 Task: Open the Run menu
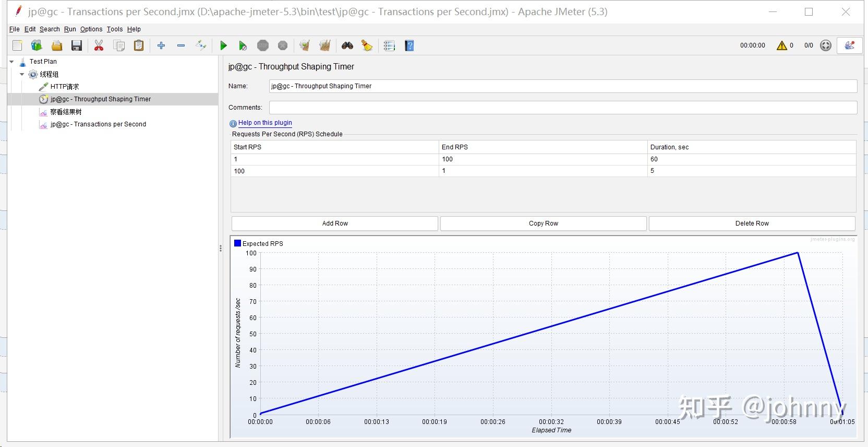70,29
